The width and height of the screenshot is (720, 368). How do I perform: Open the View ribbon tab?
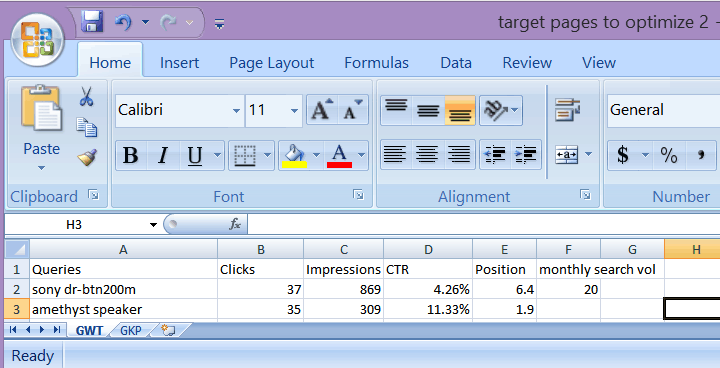598,62
